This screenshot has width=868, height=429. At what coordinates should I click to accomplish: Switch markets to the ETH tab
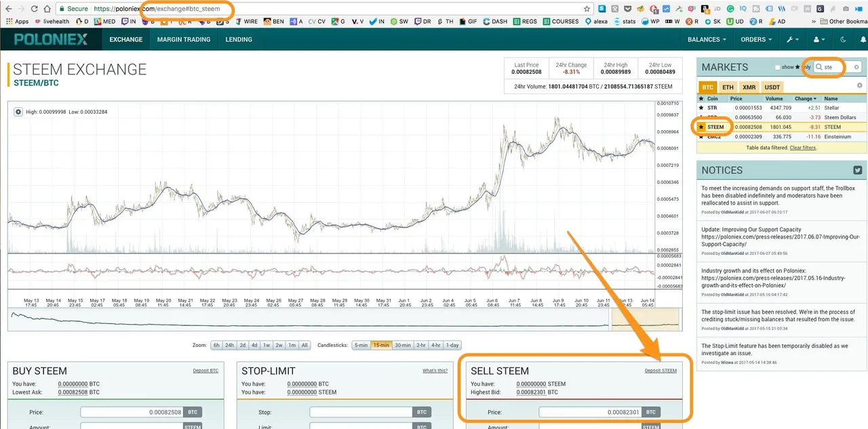click(x=728, y=87)
